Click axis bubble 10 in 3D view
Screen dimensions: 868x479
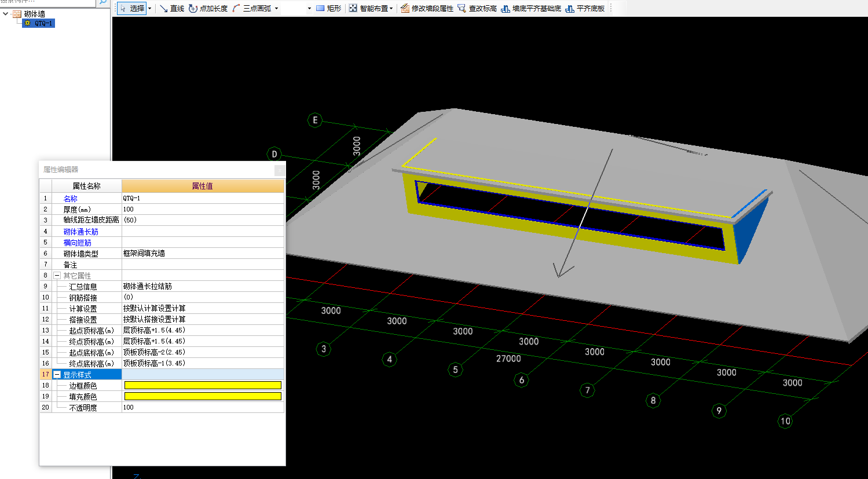click(785, 421)
